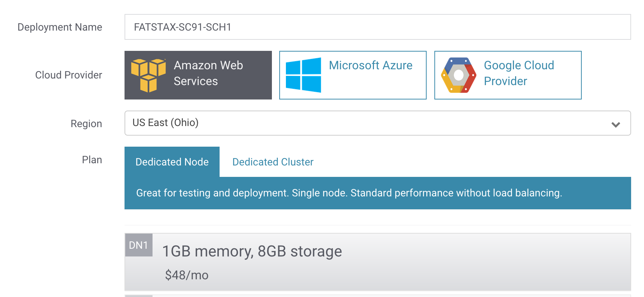Click the Plan field label
Image resolution: width=644 pixels, height=297 pixels.
pos(92,160)
